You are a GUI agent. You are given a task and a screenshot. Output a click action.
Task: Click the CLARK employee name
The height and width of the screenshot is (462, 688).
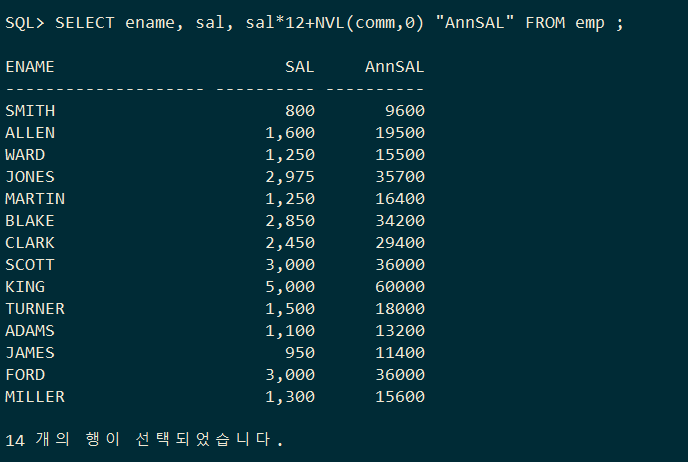click(30, 242)
